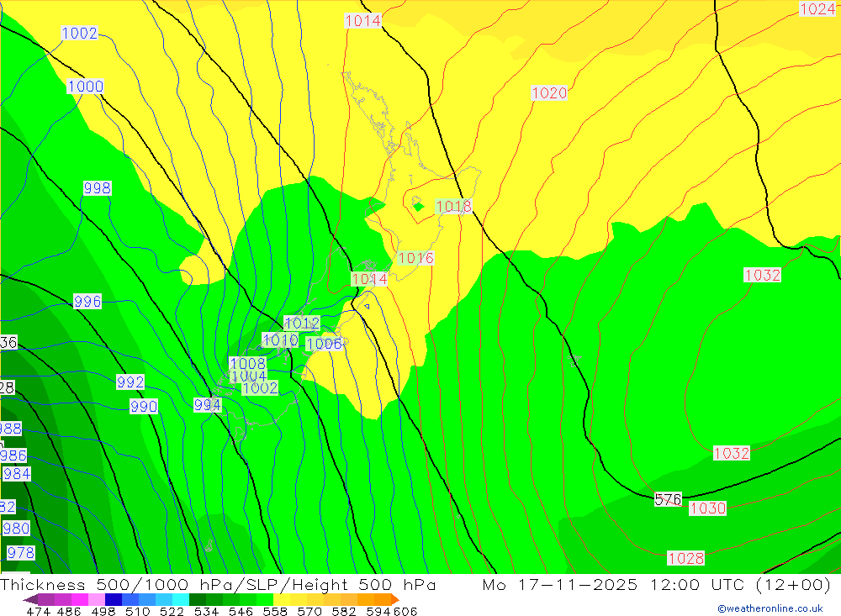This screenshot has height=616, width=841.
Task: Click the magenta swatch in the thickness legend
Action: [79, 599]
